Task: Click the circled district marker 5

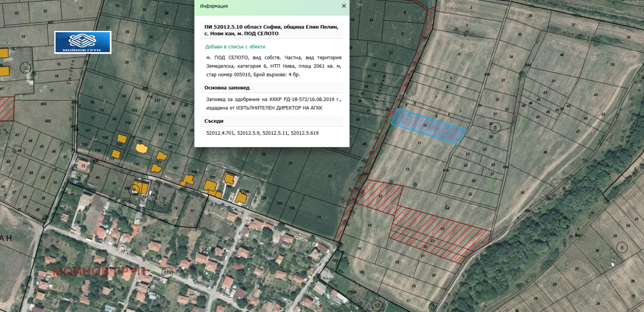Action: (495, 128)
